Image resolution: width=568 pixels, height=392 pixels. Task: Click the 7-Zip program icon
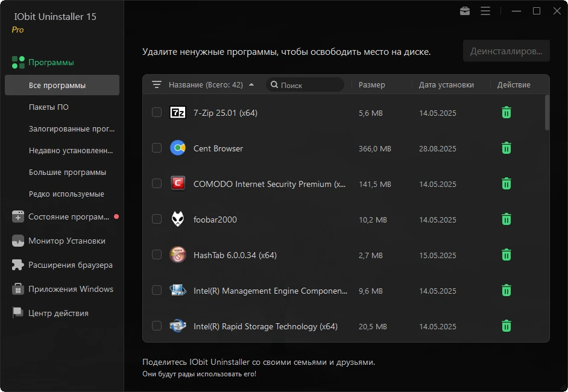(178, 113)
